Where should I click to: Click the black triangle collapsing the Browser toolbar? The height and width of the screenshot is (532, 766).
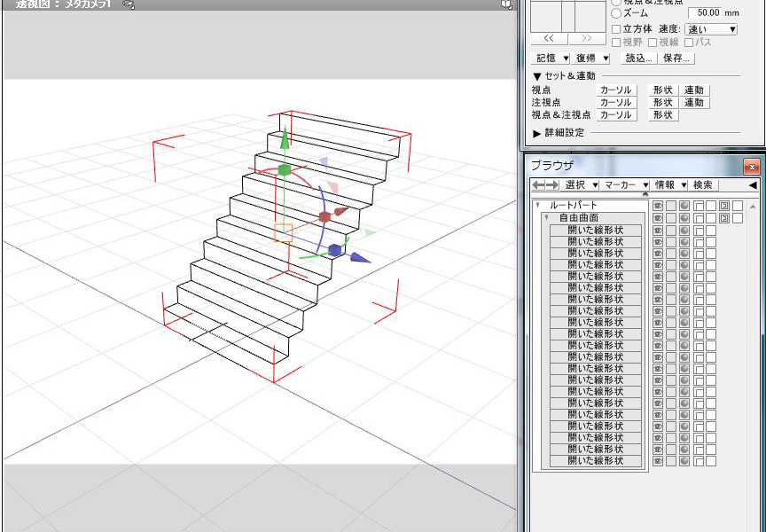(753, 184)
